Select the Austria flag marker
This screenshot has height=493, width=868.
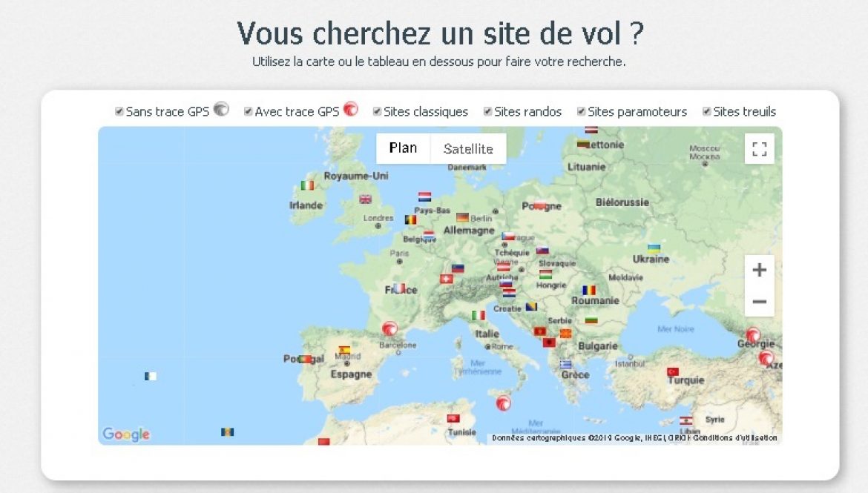pyautogui.click(x=503, y=267)
